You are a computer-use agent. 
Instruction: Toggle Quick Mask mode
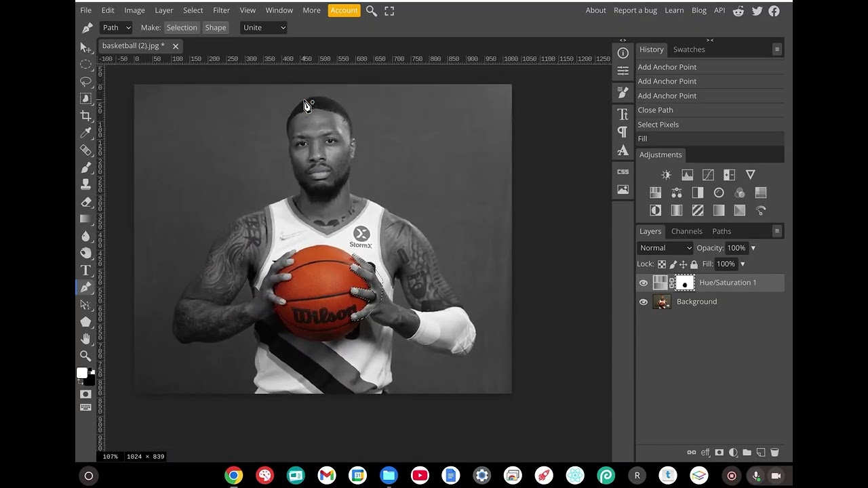pos(86,394)
